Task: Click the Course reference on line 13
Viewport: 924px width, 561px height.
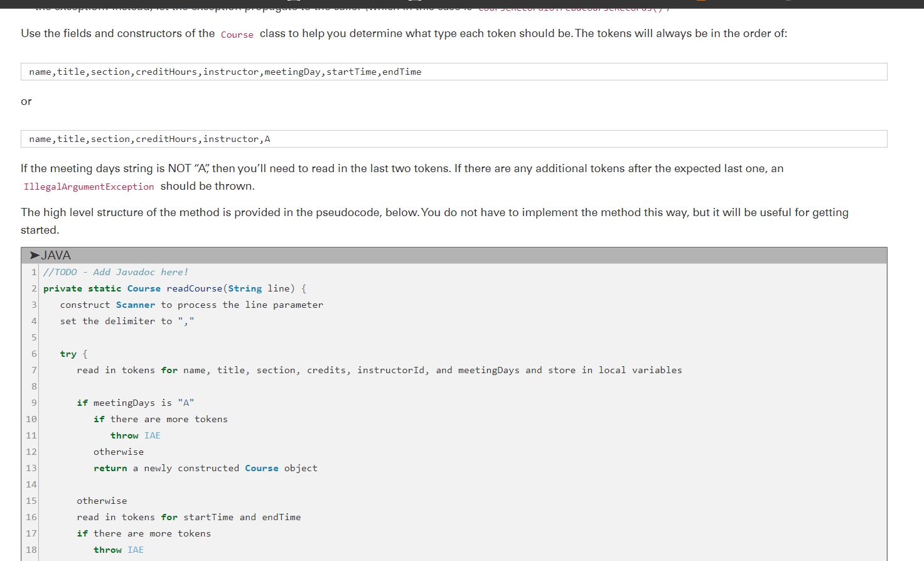Action: [x=262, y=468]
